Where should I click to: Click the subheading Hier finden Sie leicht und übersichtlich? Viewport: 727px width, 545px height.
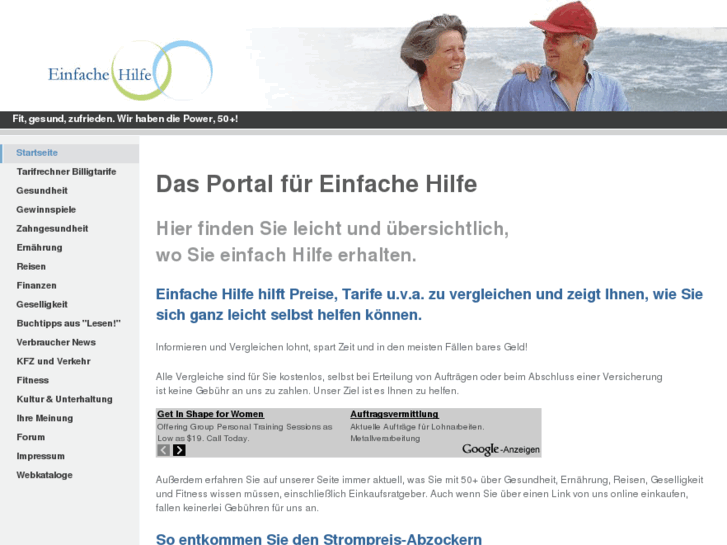332,242
